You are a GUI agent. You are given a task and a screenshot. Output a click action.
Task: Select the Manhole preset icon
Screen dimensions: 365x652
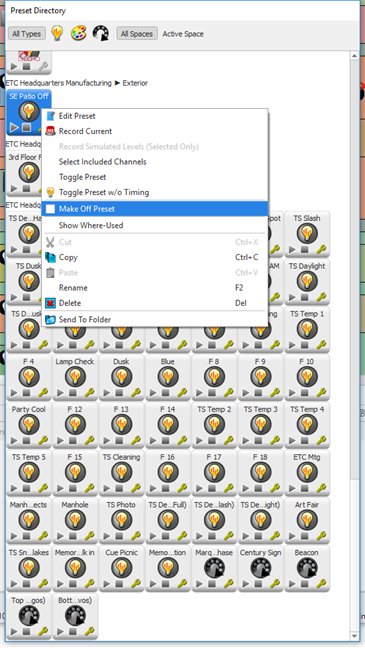[75, 520]
